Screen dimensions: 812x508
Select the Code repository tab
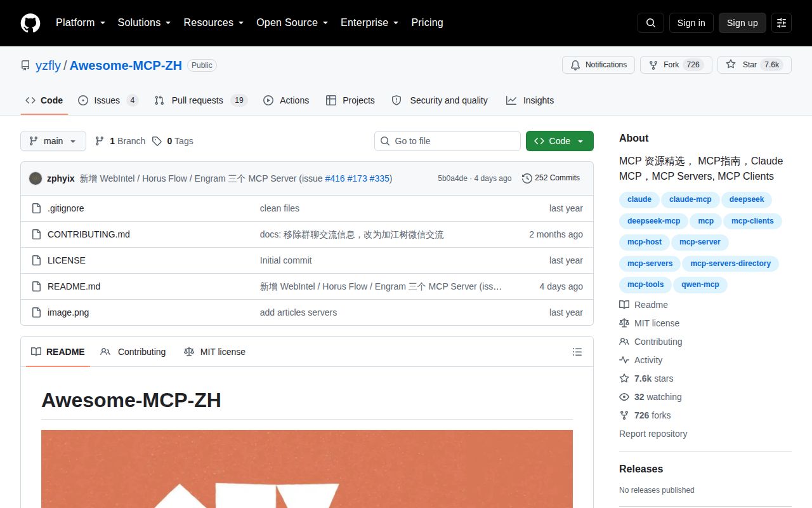point(44,100)
